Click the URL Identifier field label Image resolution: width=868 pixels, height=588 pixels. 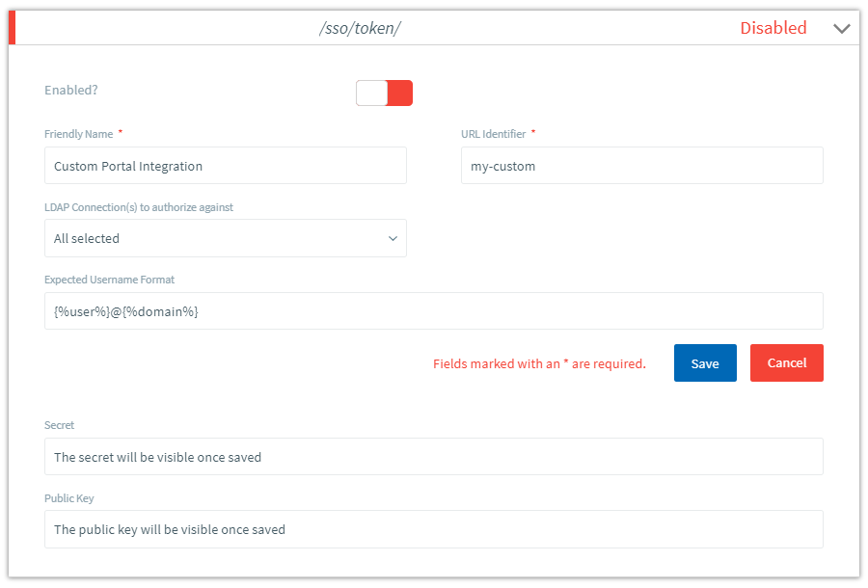[x=493, y=134]
